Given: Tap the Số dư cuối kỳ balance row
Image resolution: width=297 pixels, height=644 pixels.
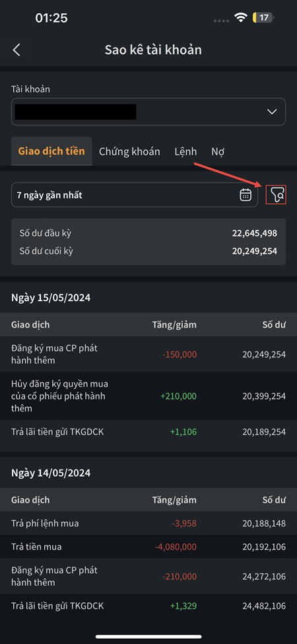Looking at the screenshot, I should tap(148, 251).
